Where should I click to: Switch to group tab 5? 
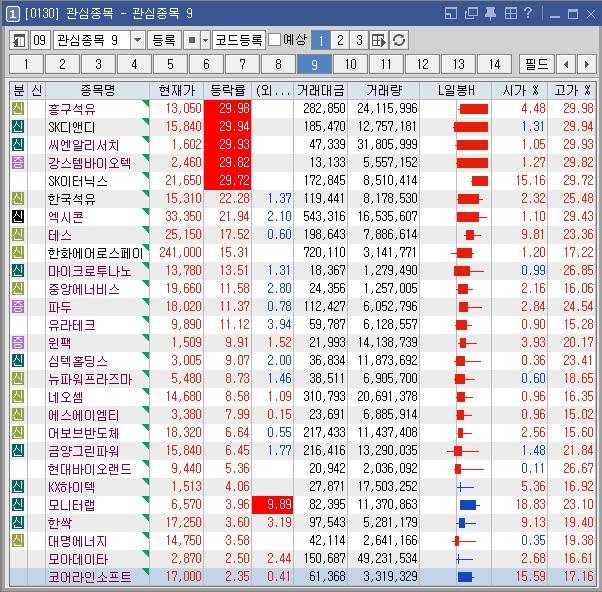(x=170, y=64)
